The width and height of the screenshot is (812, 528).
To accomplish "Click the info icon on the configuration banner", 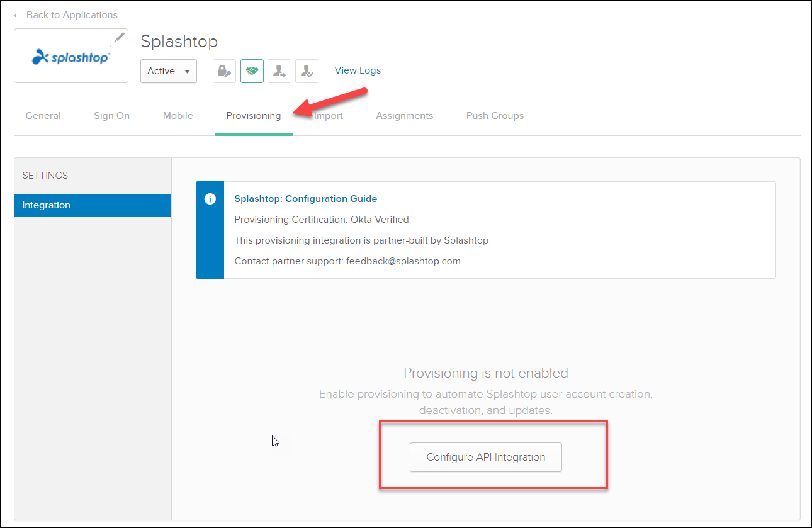I will (210, 199).
